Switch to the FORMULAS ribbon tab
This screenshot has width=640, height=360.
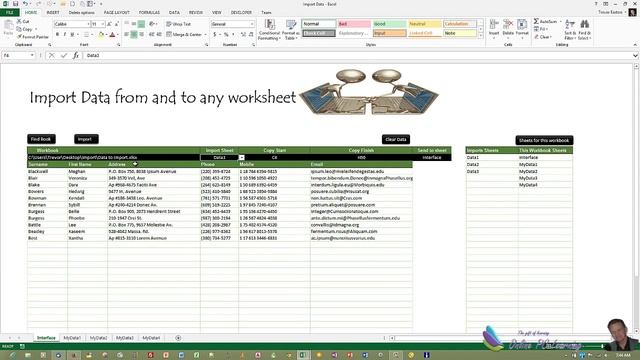point(149,13)
